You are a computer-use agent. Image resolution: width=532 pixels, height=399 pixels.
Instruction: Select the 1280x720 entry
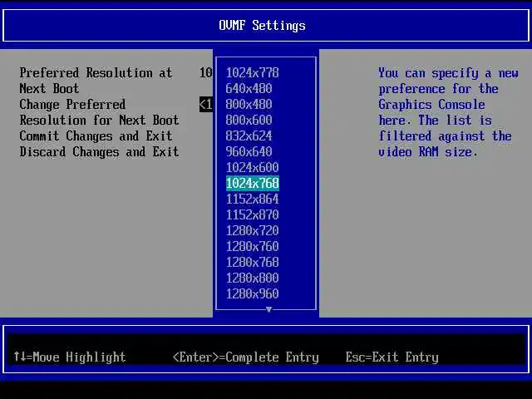(x=252, y=231)
